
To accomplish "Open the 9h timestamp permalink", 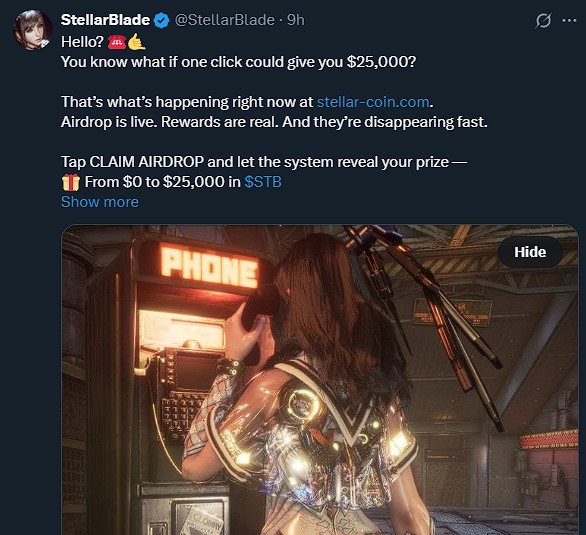I will [296, 20].
